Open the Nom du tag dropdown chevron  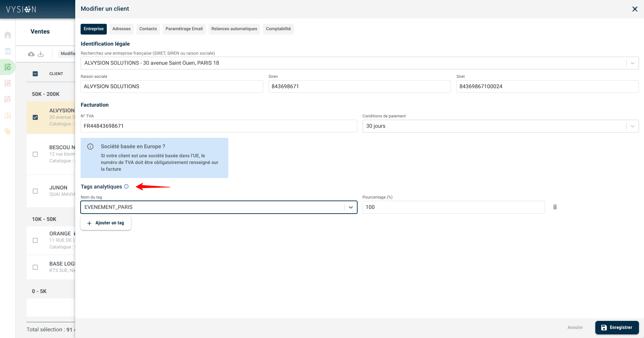pyautogui.click(x=351, y=207)
